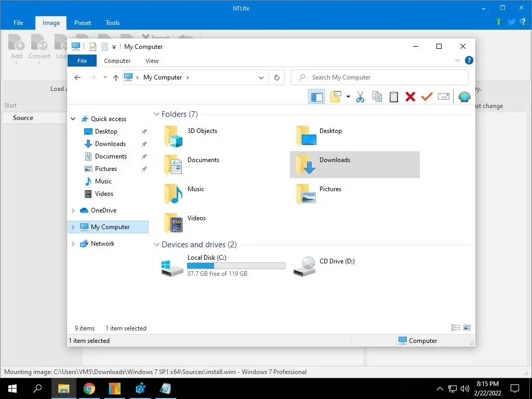
Task: Click the red X Delete icon
Action: pyautogui.click(x=410, y=97)
